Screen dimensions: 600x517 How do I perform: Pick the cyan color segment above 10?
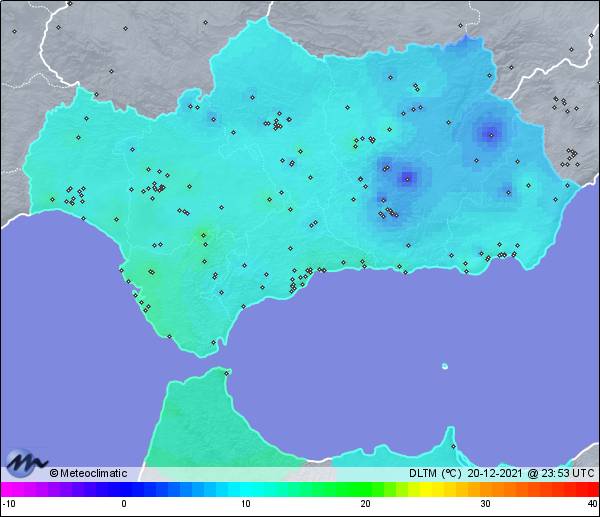click(x=246, y=489)
